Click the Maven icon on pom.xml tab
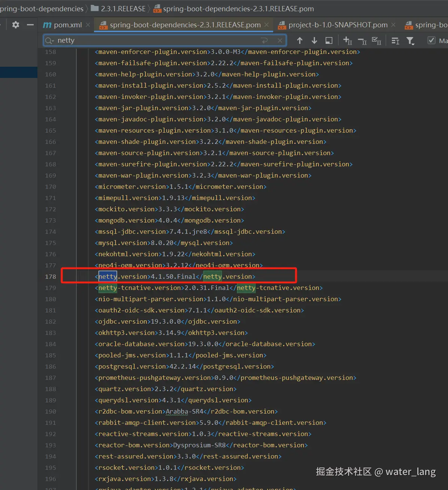Screen dimensions: 448x490 (x=47, y=25)
